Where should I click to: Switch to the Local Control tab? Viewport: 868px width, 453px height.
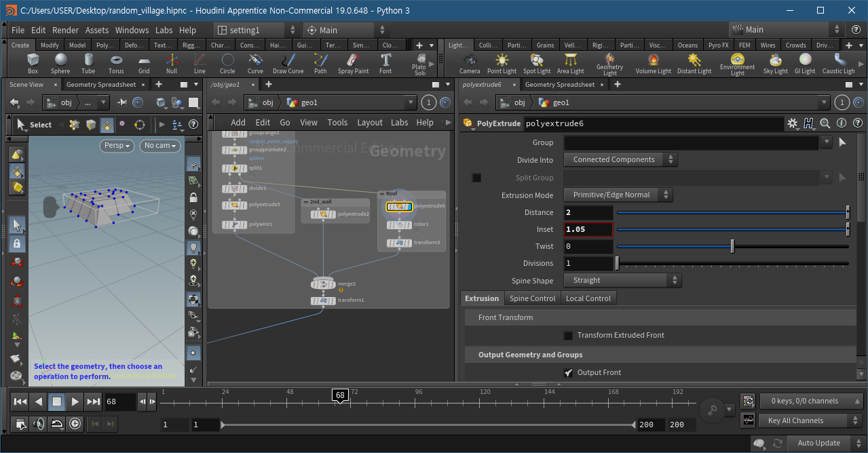(x=588, y=298)
